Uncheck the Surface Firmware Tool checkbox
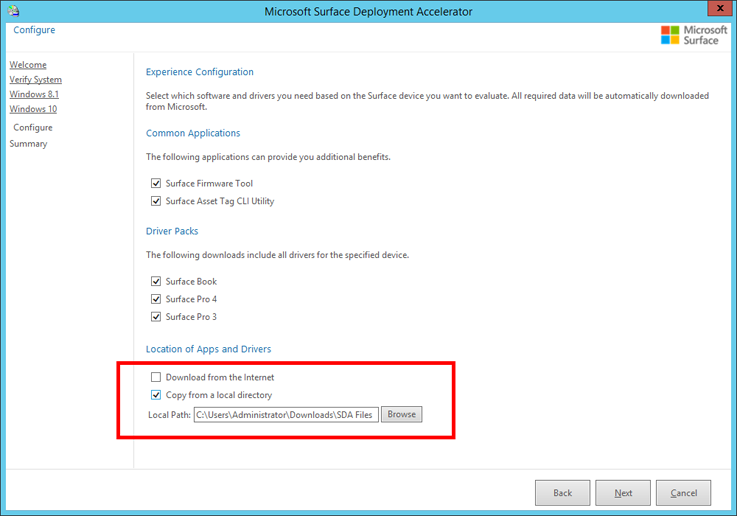 pos(156,183)
